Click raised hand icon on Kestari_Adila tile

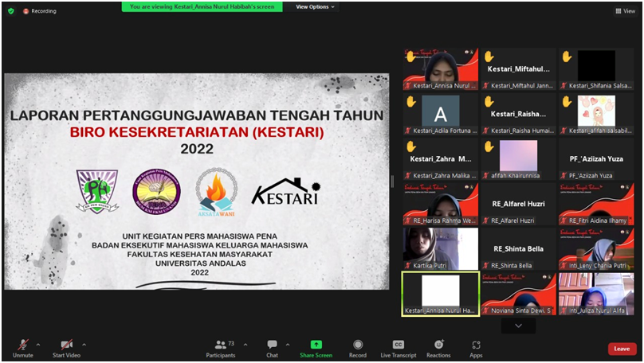[411, 101]
